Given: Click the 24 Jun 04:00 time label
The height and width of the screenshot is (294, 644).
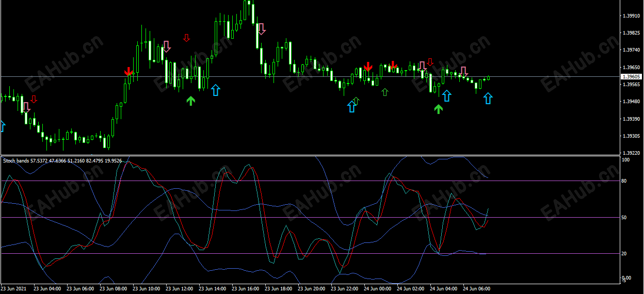Looking at the screenshot, I should [x=444, y=289].
